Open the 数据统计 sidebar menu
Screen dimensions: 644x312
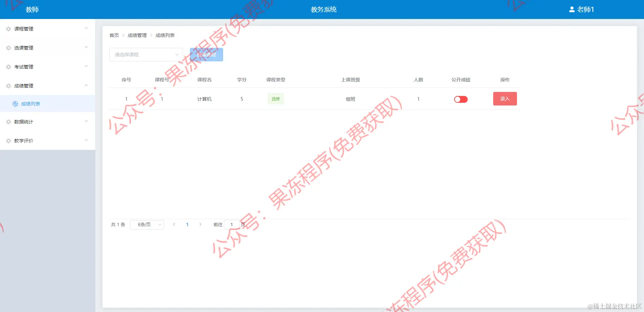click(x=48, y=122)
